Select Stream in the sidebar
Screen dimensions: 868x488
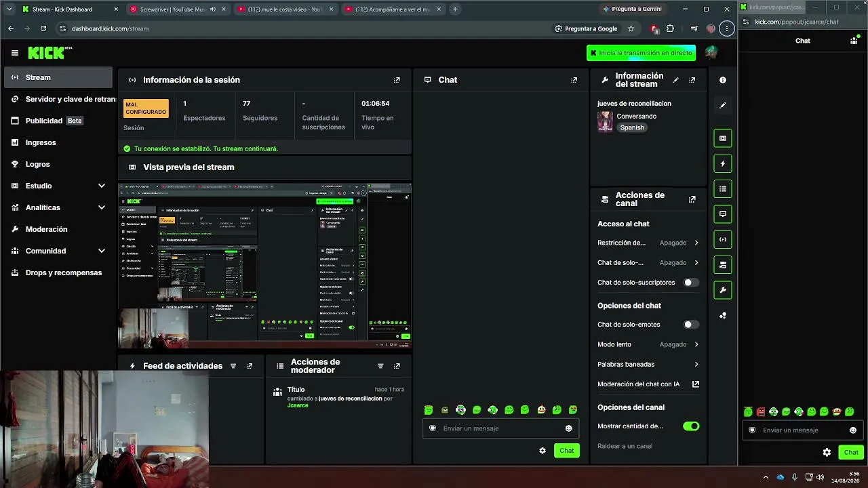[58, 77]
